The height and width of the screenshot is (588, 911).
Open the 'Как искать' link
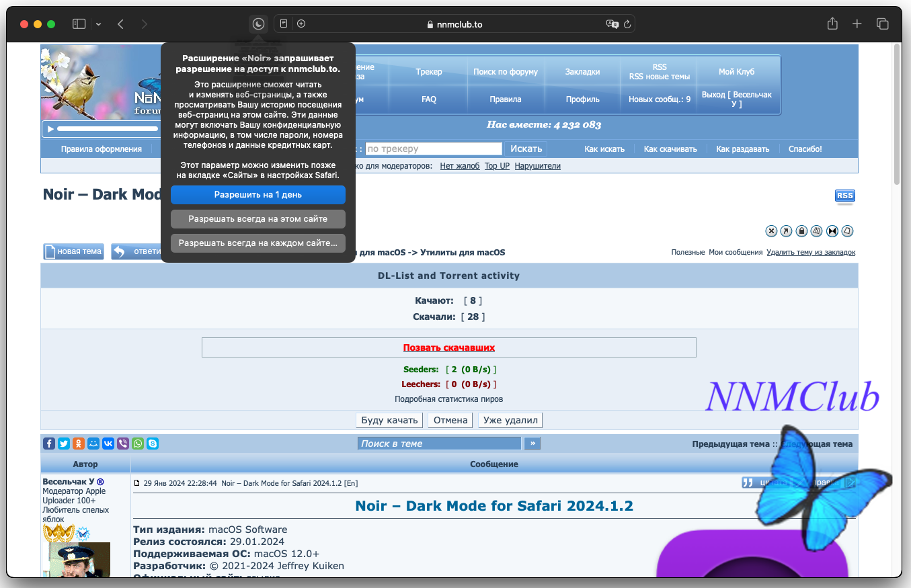(x=604, y=149)
